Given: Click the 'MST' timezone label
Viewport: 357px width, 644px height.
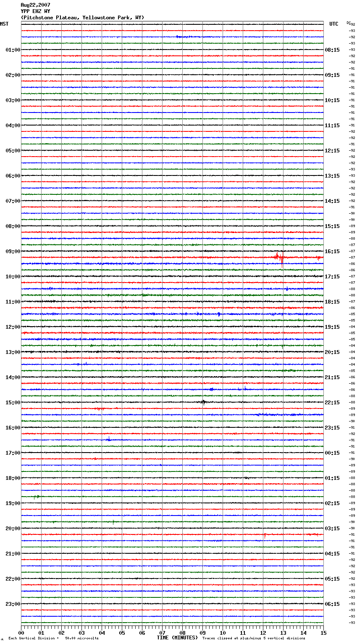Looking at the screenshot, I should pyautogui.click(x=4, y=24).
